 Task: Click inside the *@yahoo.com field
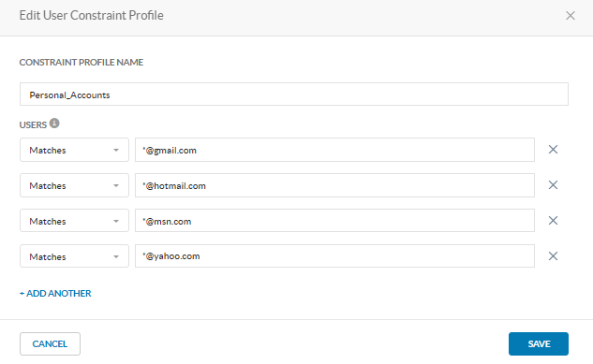coord(334,256)
